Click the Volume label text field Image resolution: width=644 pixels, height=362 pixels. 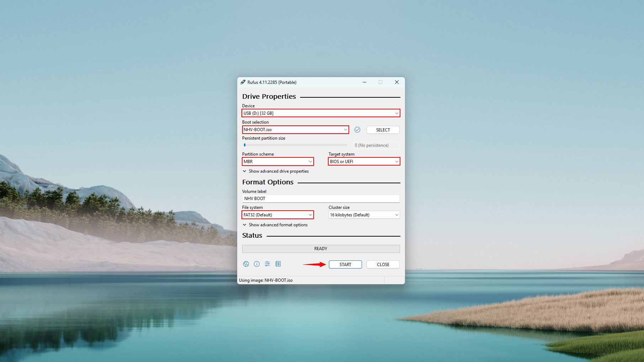321,199
